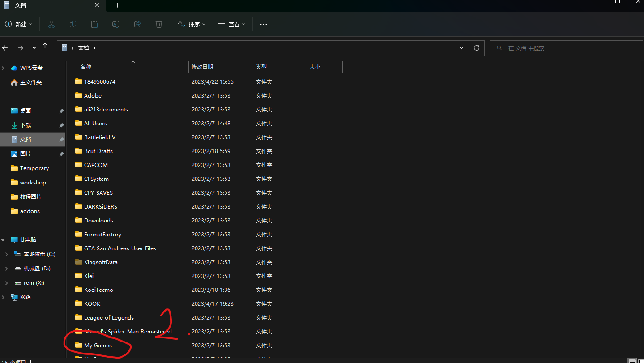Click the Share icon in toolbar
The image size is (644, 363).
pos(137,24)
